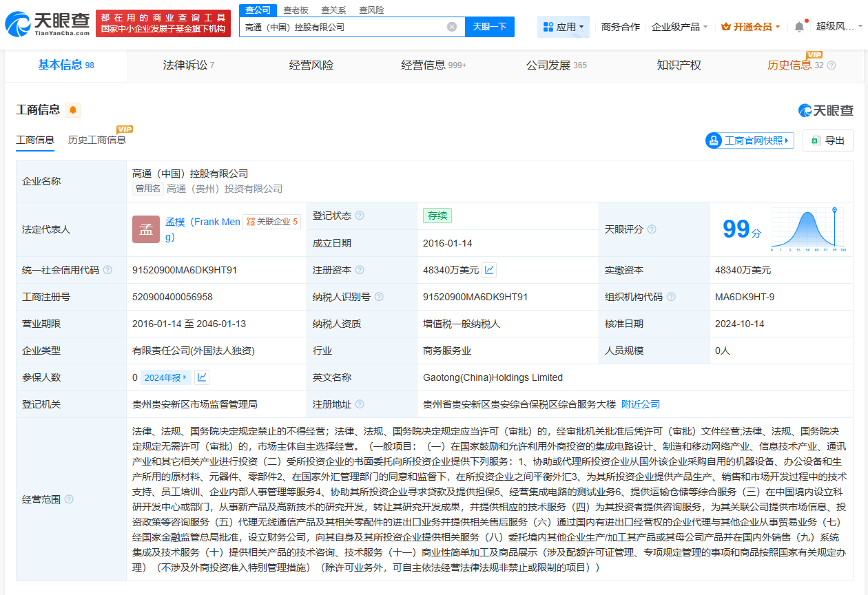Click the 天眼查 logo
The width and height of the screenshot is (868, 595).
coord(41,25)
